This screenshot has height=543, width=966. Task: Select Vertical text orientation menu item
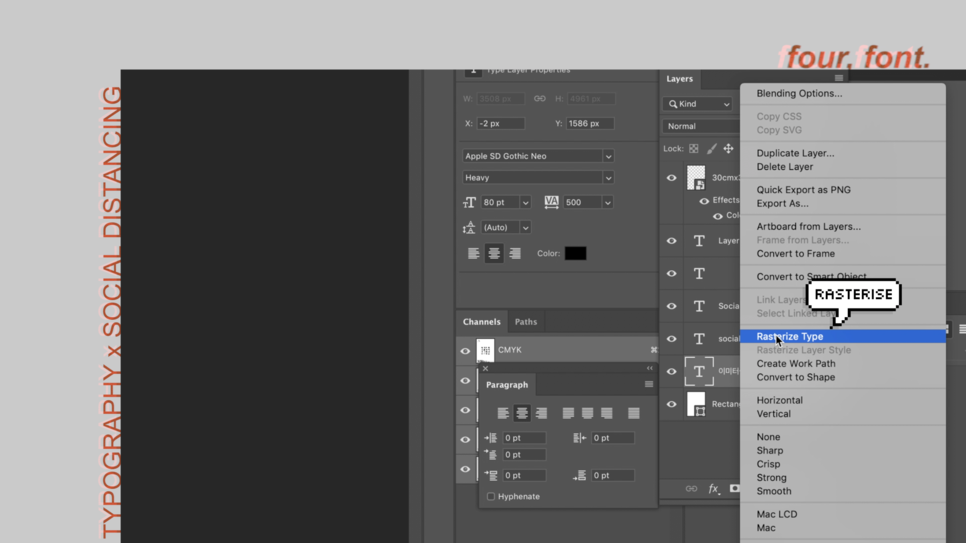773,414
